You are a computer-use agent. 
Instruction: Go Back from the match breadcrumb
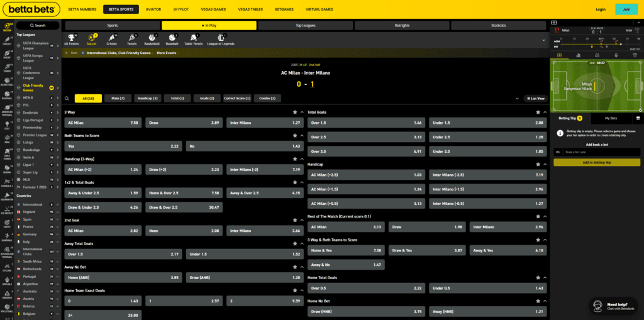pos(72,53)
